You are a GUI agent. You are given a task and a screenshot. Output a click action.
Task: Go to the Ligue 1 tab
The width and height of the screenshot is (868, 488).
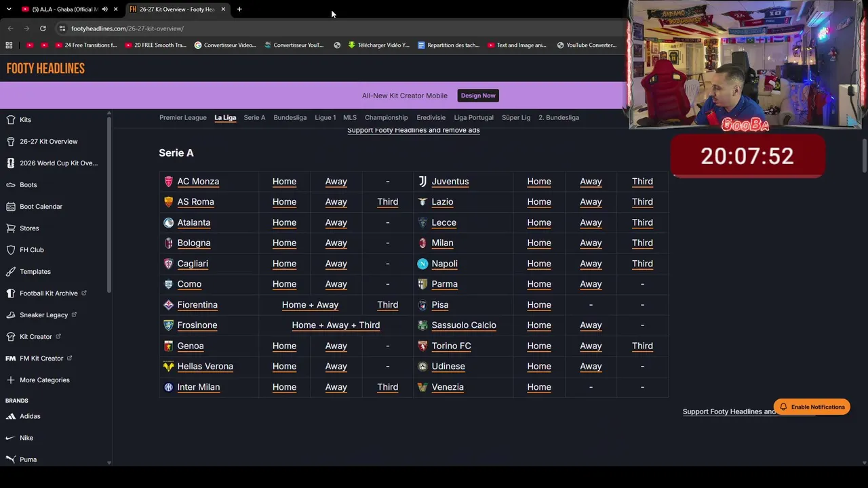click(325, 118)
